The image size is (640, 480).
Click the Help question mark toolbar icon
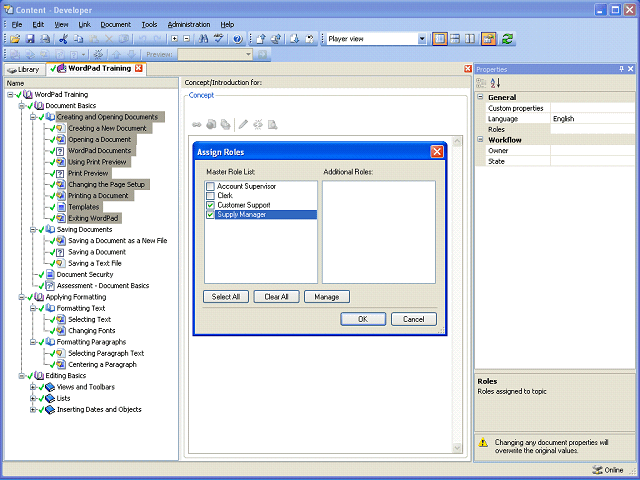tap(238, 39)
